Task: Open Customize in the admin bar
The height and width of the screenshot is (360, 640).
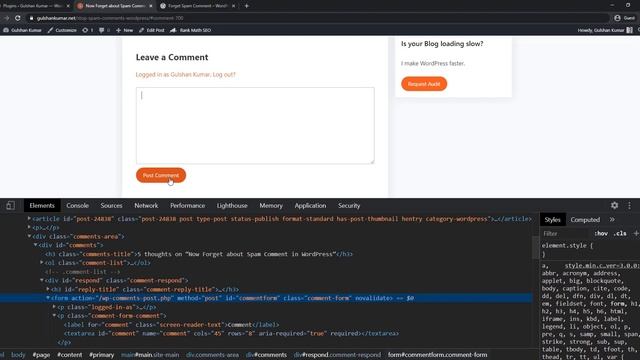Action: [x=62, y=30]
